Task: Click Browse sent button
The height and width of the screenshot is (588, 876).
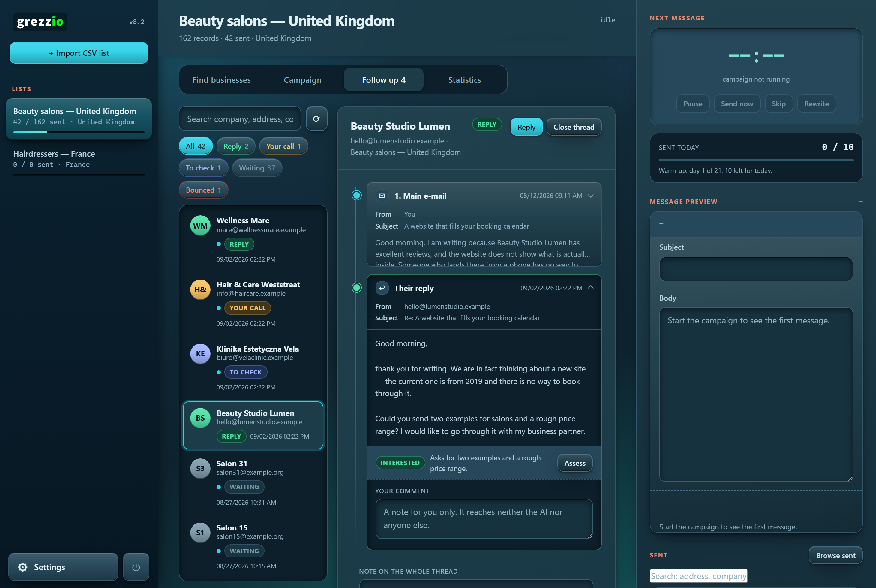Action: click(835, 555)
